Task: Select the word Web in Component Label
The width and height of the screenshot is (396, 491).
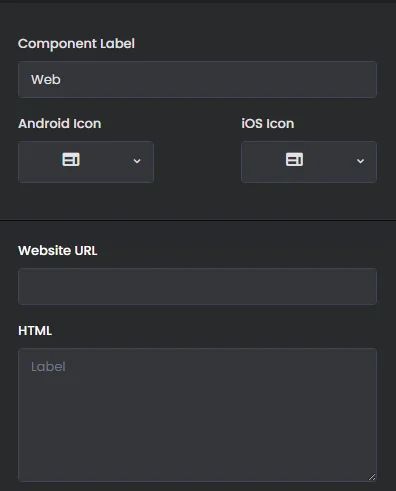Action: tap(46, 80)
